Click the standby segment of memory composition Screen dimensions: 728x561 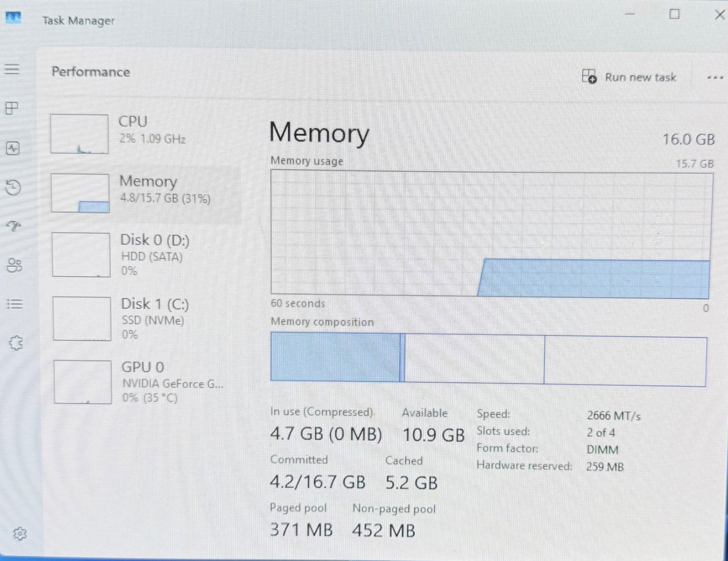(x=475, y=359)
